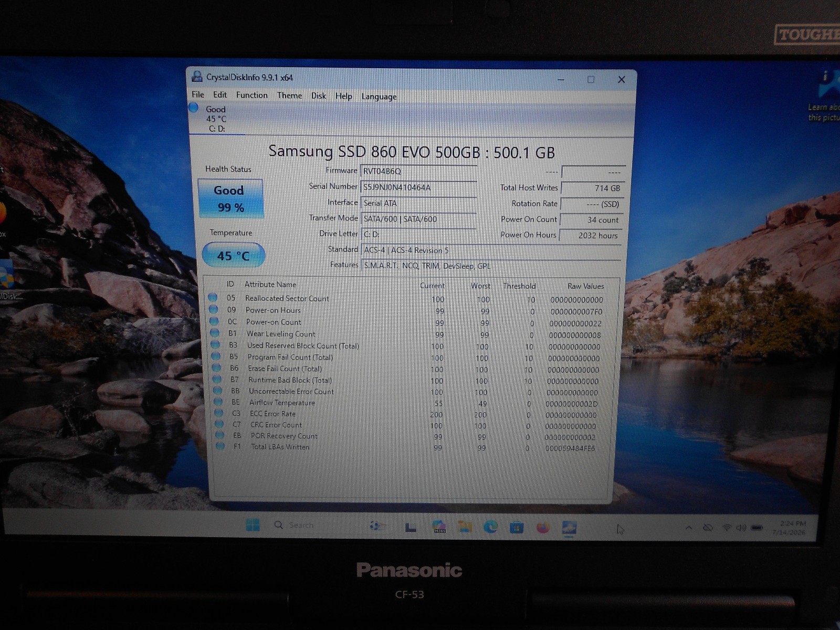Viewport: 840px width, 630px height.
Task: Open the File menu
Action: point(198,94)
